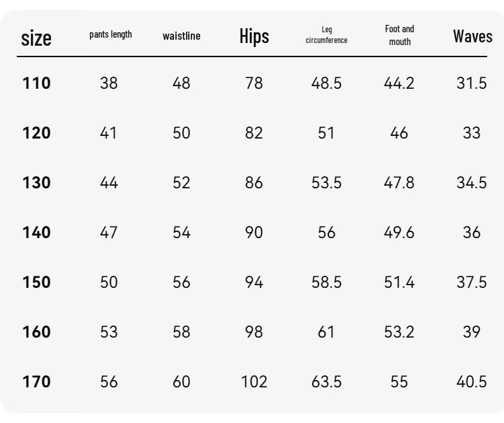Select the size 110 row label
Image resolution: width=504 pixels, height=423 pixels.
pos(36,83)
